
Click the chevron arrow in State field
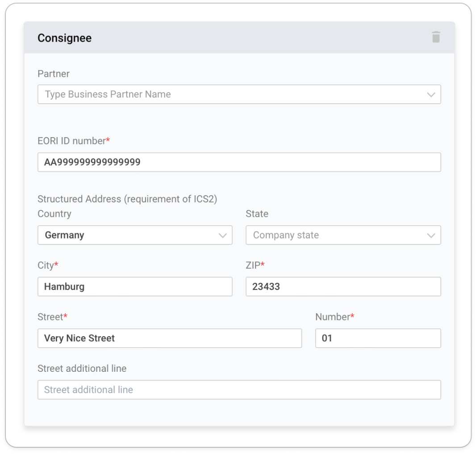pos(431,235)
